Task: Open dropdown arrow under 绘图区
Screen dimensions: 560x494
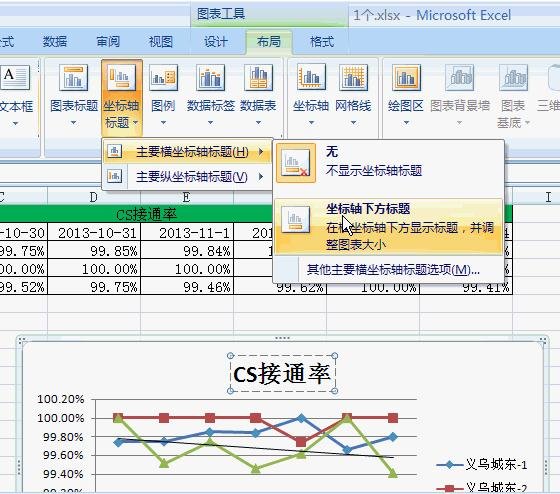Action: [x=406, y=123]
